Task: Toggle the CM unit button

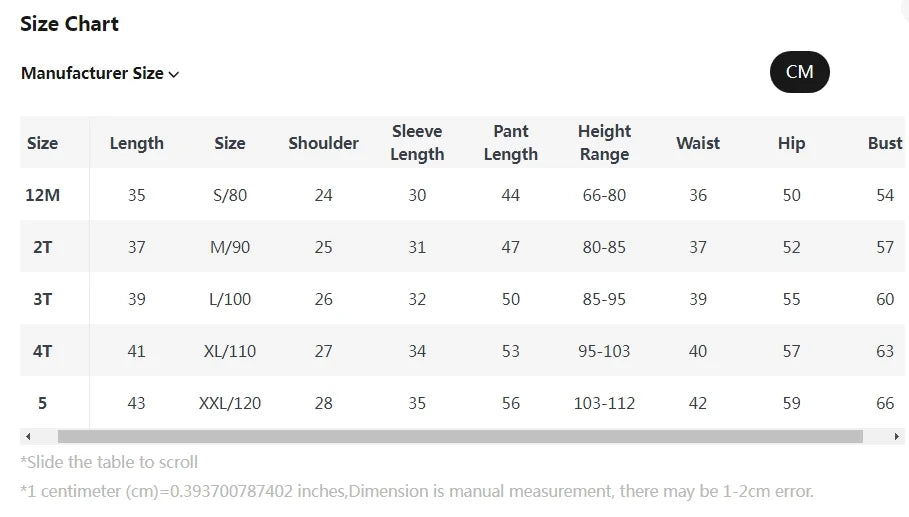Action: click(x=799, y=72)
